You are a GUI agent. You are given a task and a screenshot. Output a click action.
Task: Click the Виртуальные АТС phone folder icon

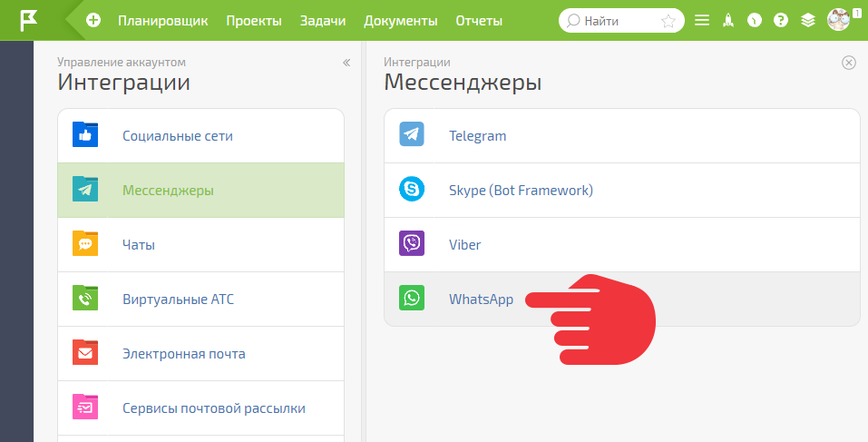tap(85, 298)
